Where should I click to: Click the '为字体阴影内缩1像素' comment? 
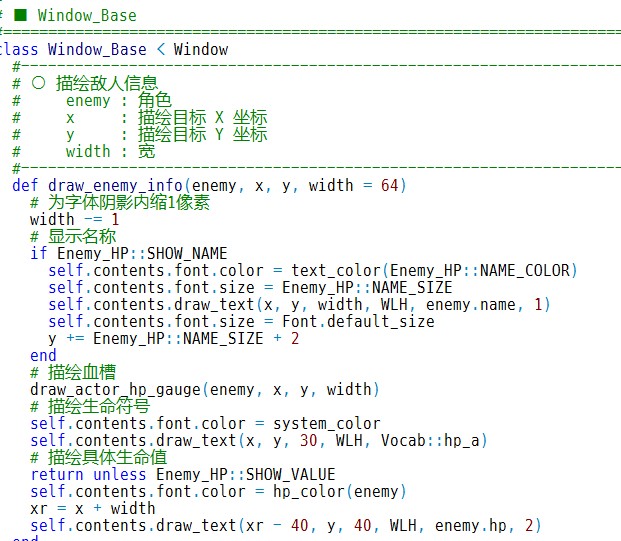tap(120, 202)
